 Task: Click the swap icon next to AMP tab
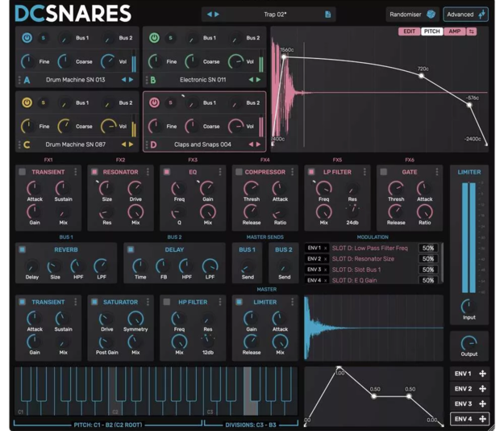click(x=472, y=31)
